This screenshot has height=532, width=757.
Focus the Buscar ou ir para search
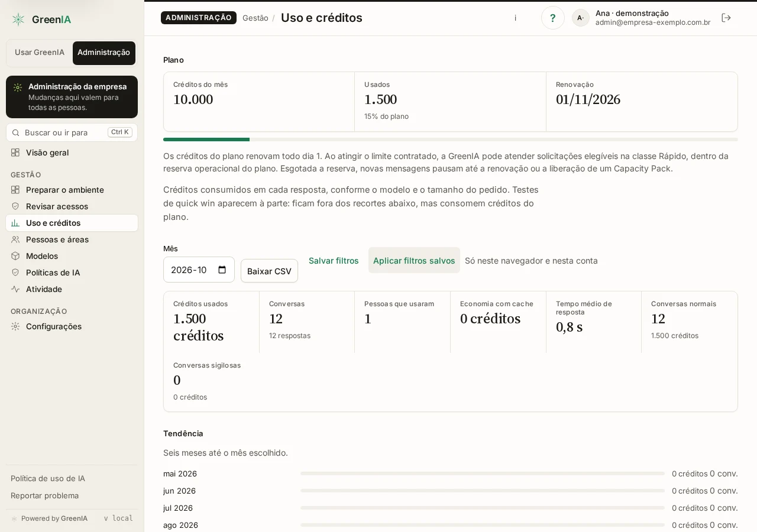tap(72, 132)
